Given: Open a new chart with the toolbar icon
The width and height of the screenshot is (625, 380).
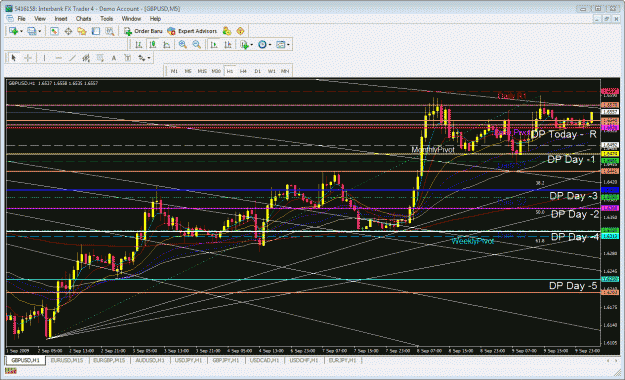Looking at the screenshot, I should coord(13,31).
